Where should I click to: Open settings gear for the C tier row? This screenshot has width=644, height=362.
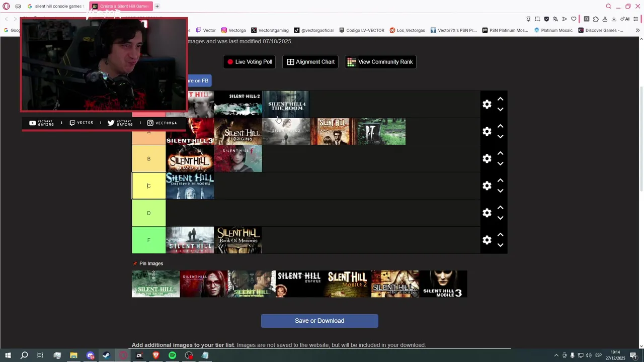(487, 186)
